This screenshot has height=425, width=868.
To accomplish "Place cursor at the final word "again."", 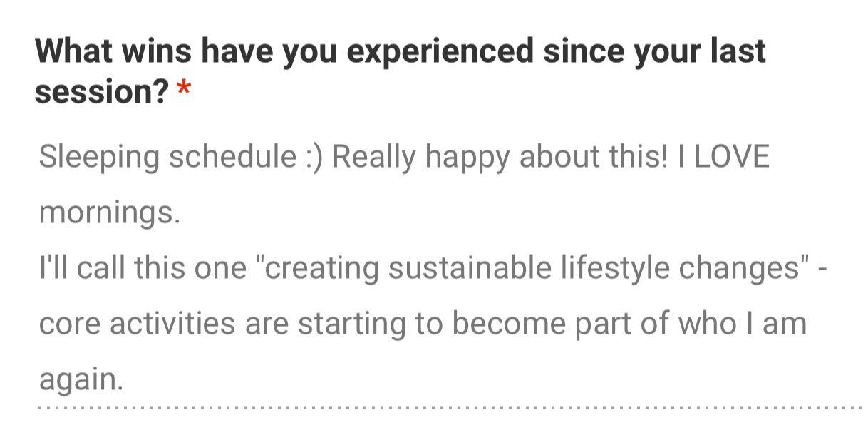I will pyautogui.click(x=81, y=380).
